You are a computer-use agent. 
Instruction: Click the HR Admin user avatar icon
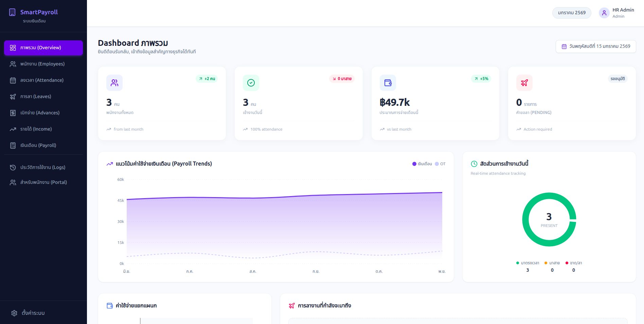[x=604, y=13]
